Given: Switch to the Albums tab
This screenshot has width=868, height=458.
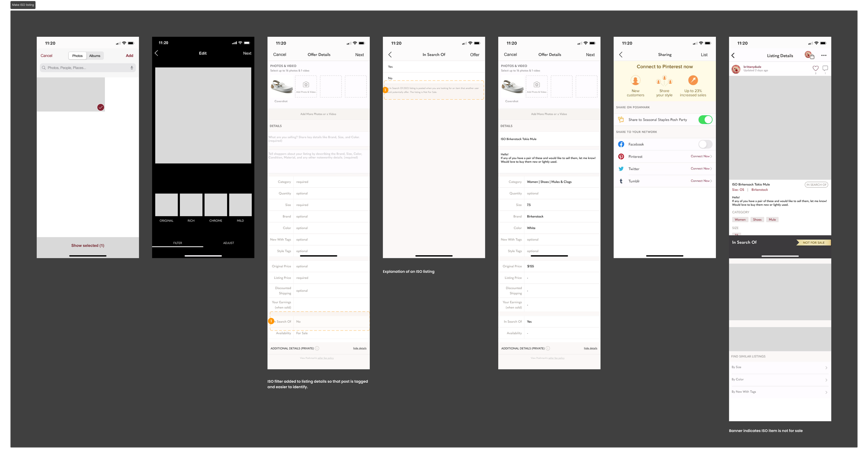Looking at the screenshot, I should (x=95, y=56).
